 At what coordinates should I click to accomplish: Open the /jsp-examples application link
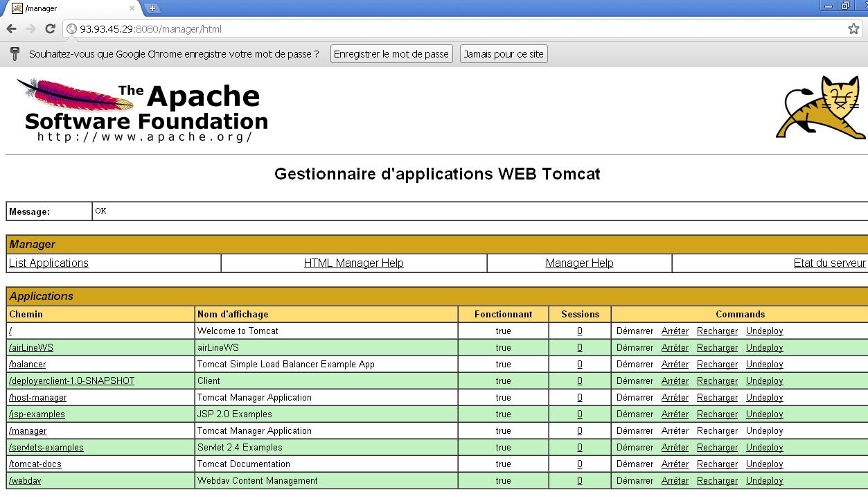[37, 414]
